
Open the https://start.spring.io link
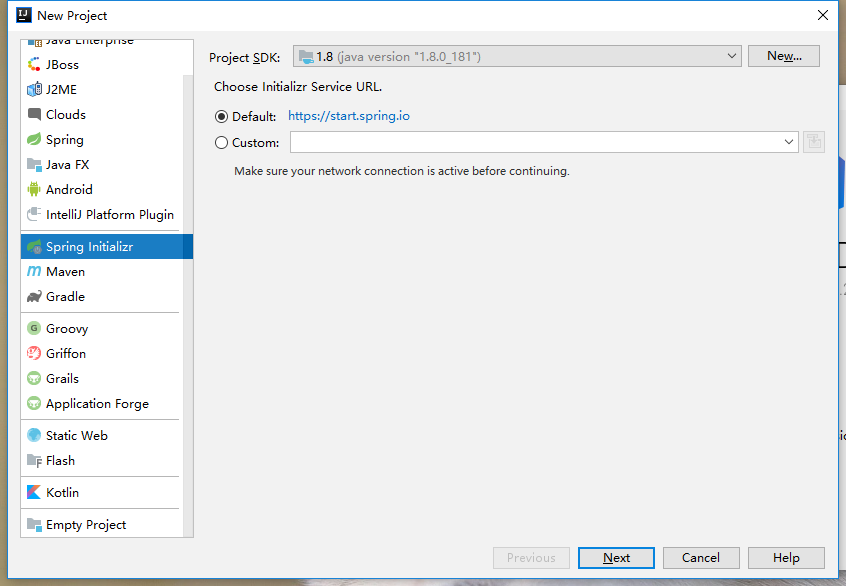tap(349, 116)
